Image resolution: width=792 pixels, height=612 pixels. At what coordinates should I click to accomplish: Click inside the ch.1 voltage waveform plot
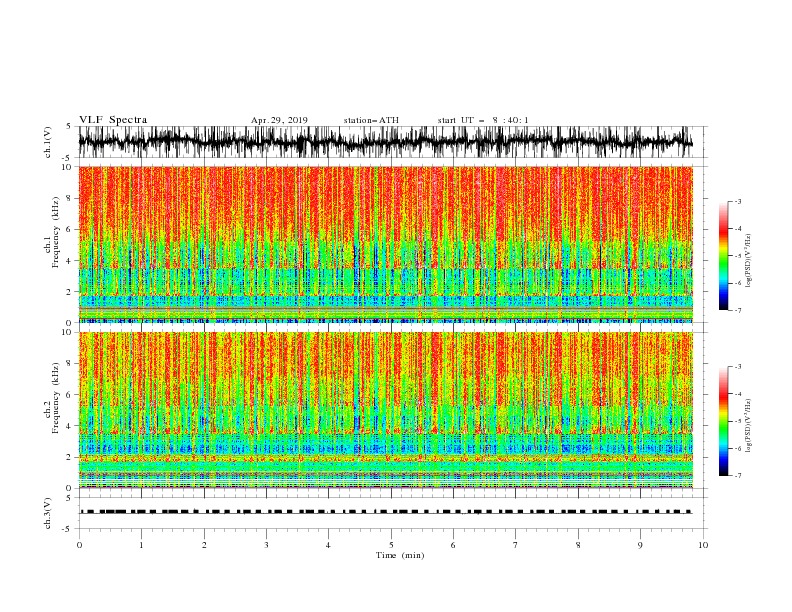(x=385, y=142)
